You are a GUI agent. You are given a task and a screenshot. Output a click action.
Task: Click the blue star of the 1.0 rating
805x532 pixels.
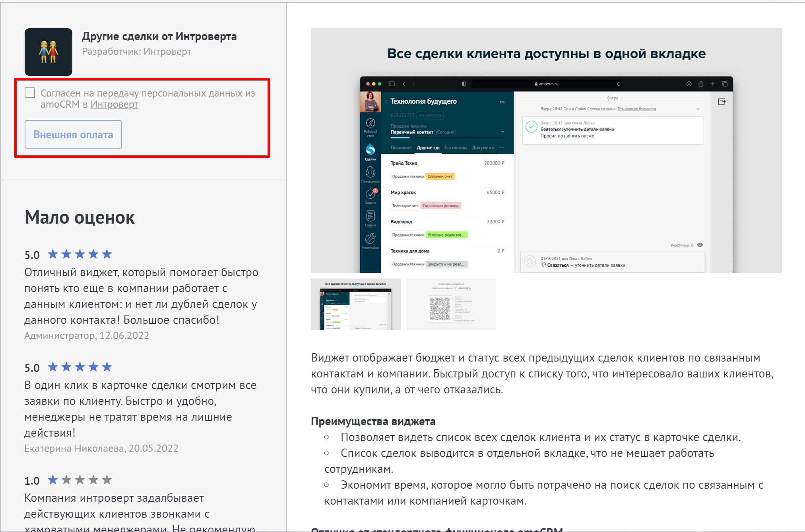(53, 480)
